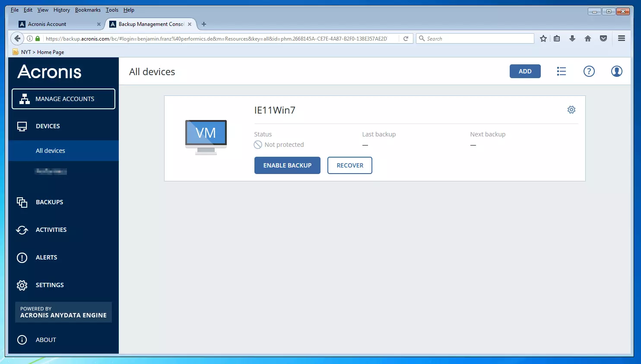Image resolution: width=641 pixels, height=364 pixels.
Task: Open the Help menu
Action: point(129,10)
